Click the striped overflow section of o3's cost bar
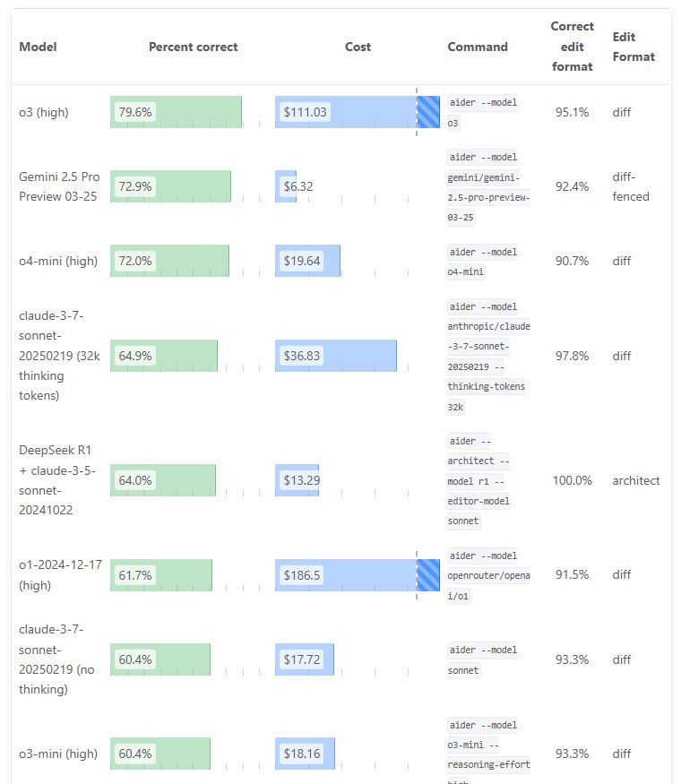681x784 pixels. [x=428, y=112]
